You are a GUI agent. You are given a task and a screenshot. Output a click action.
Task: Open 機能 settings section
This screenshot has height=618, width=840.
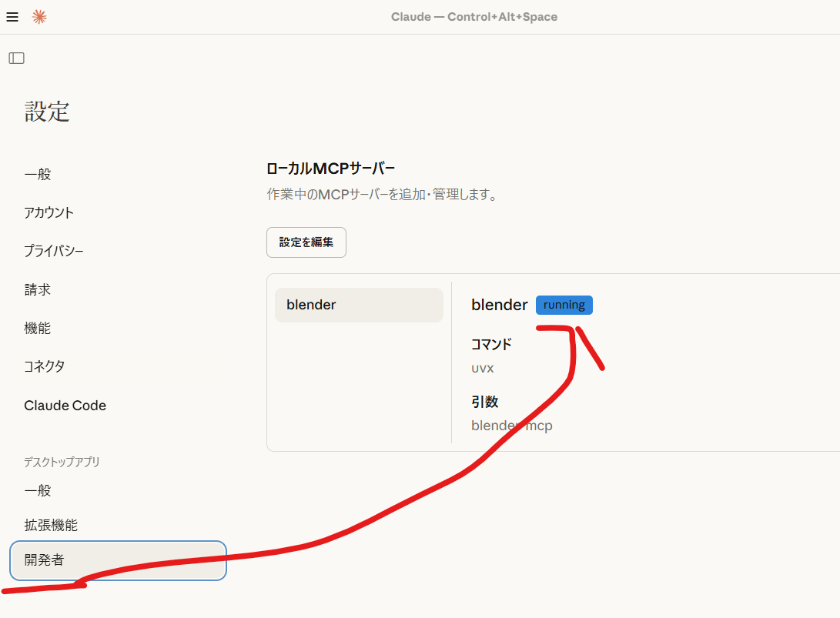38,329
